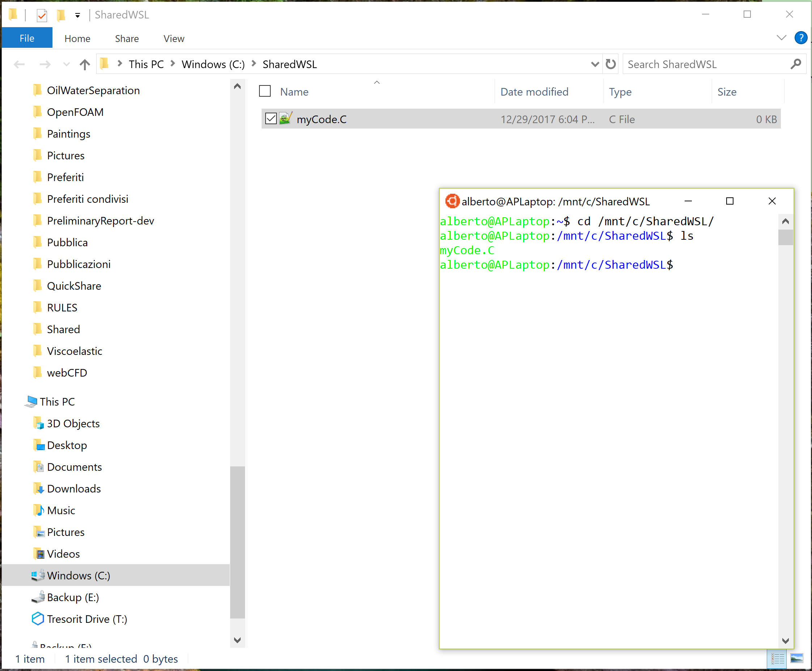This screenshot has height=671, width=812.
Task: Click SharedWSL in the address bar
Action: pos(290,64)
